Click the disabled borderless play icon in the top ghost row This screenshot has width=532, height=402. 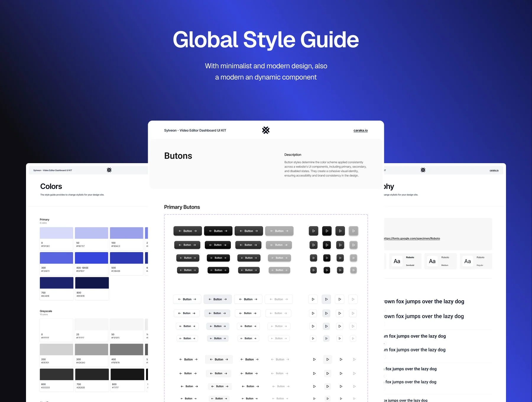[354, 359]
